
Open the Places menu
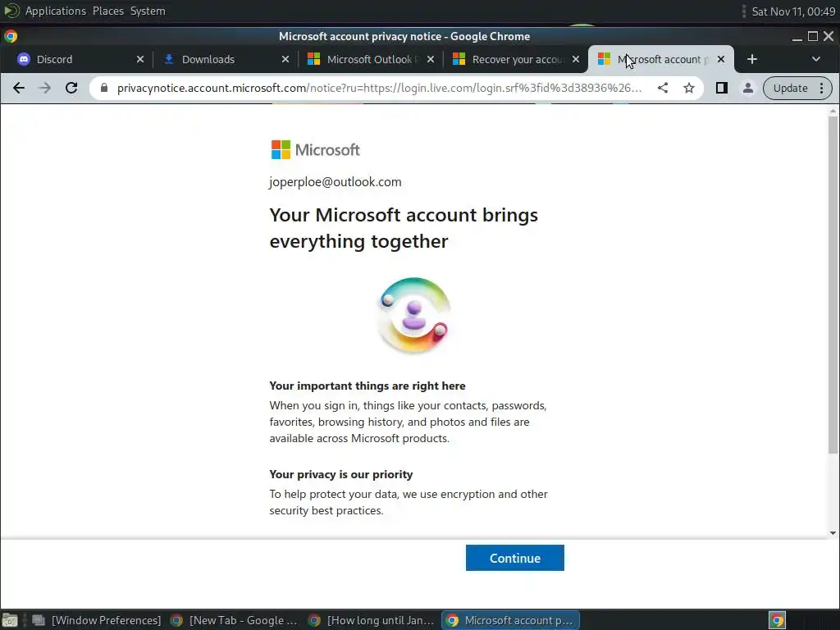107,11
